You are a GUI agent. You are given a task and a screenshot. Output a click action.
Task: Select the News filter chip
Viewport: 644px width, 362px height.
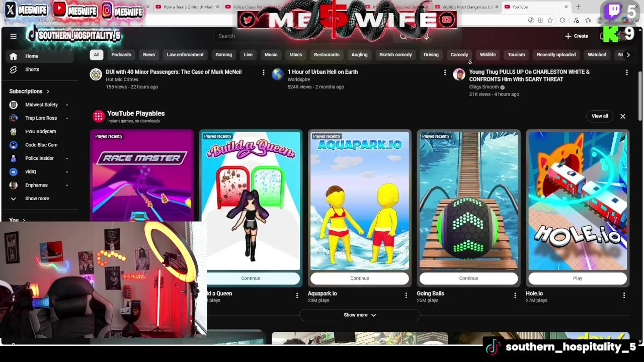(x=149, y=55)
